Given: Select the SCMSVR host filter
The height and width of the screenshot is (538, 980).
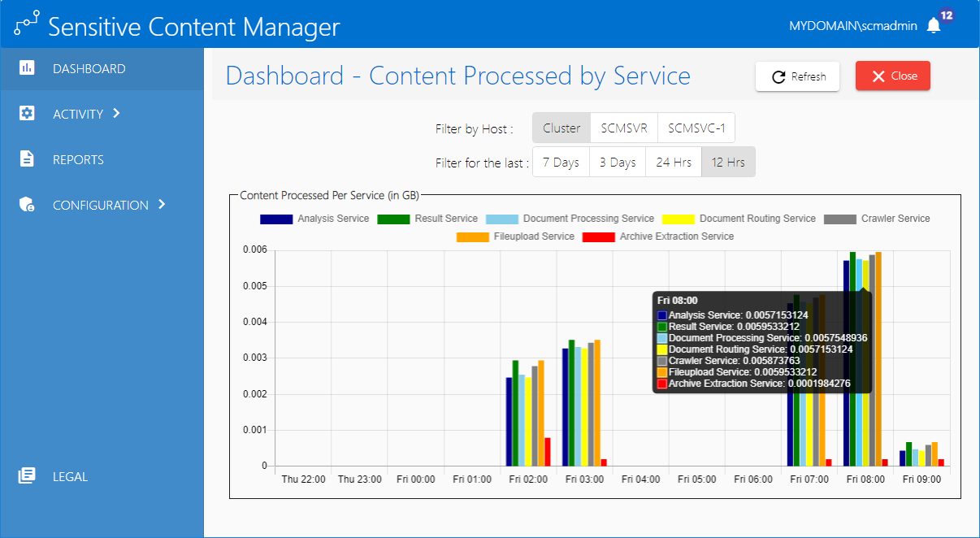Looking at the screenshot, I should tap(624, 128).
